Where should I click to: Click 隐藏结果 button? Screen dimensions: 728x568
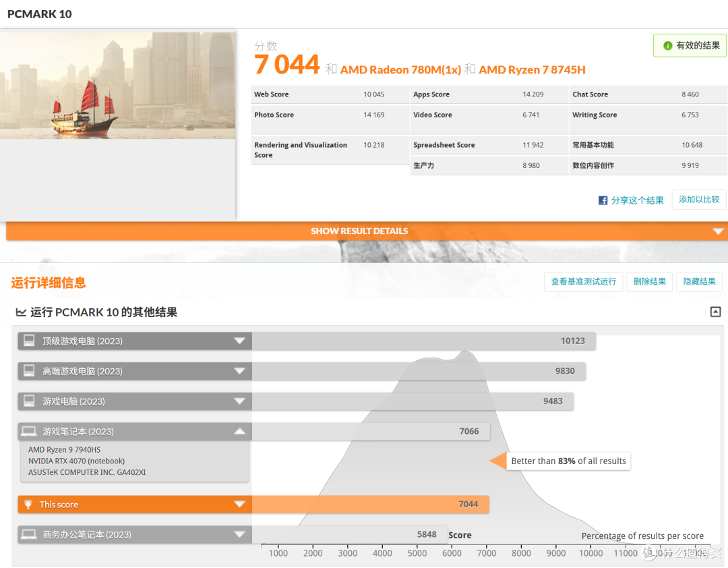point(699,282)
